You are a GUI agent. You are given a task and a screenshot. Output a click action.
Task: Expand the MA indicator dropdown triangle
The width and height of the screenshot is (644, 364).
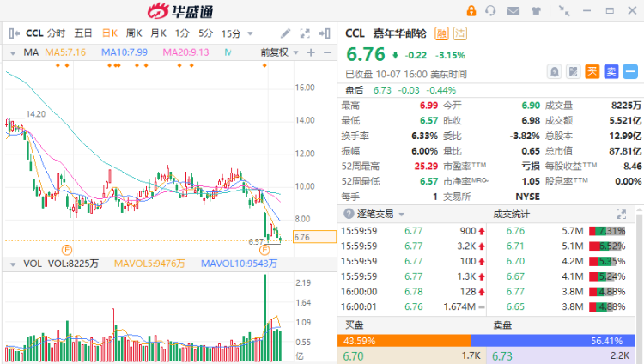tap(13, 53)
